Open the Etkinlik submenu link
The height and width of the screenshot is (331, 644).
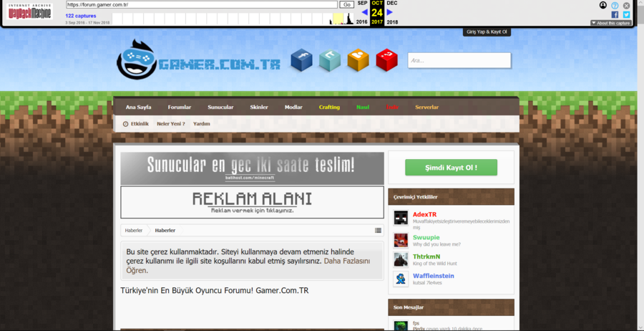point(140,124)
